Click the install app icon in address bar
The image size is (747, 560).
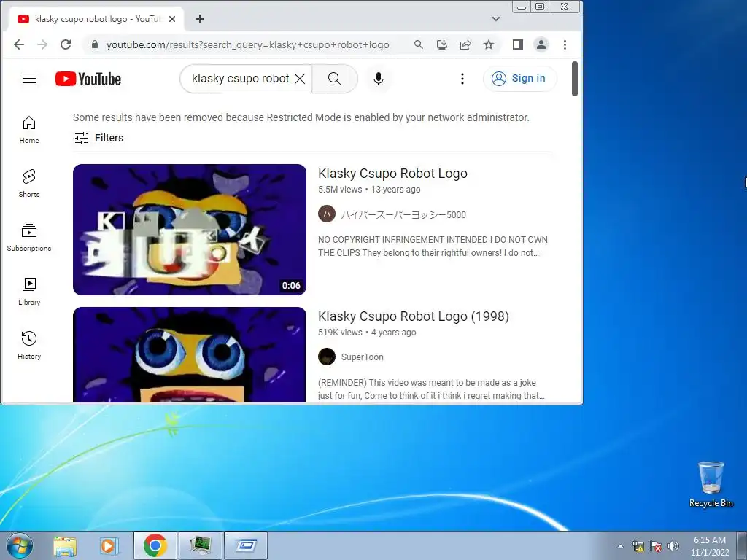click(x=442, y=44)
